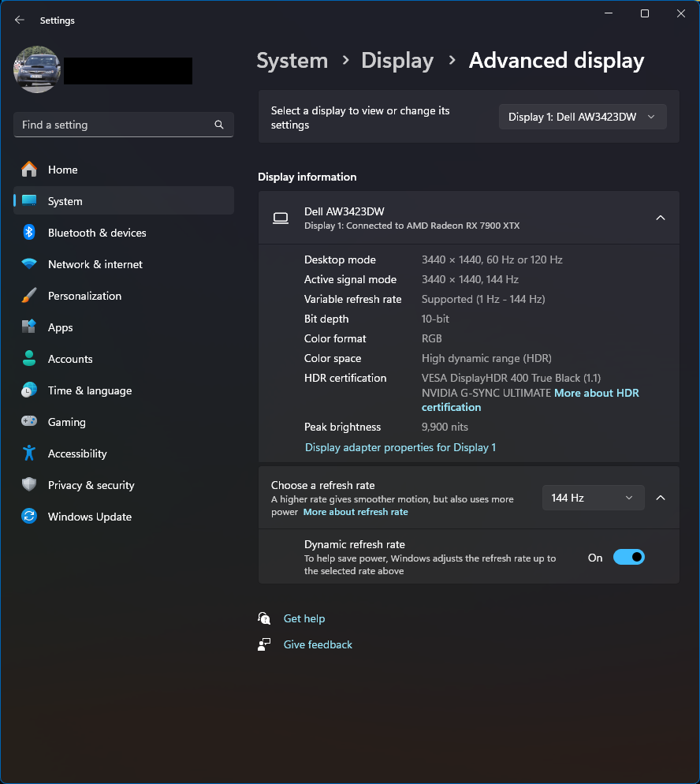The width and height of the screenshot is (700, 784).
Task: Click the Privacy & security shield icon
Action: (x=29, y=484)
